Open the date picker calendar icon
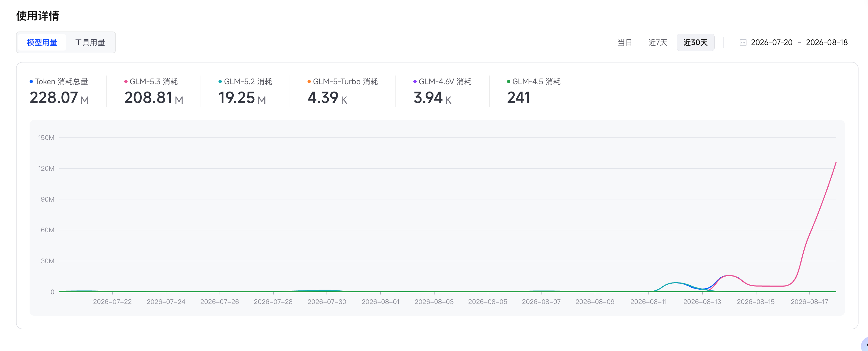Image resolution: width=868 pixels, height=351 pixels. 743,42
